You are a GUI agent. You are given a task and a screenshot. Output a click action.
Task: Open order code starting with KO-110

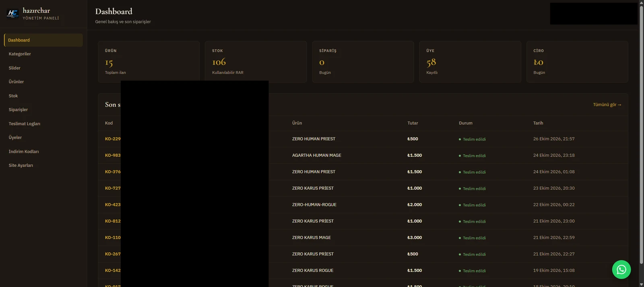click(113, 238)
